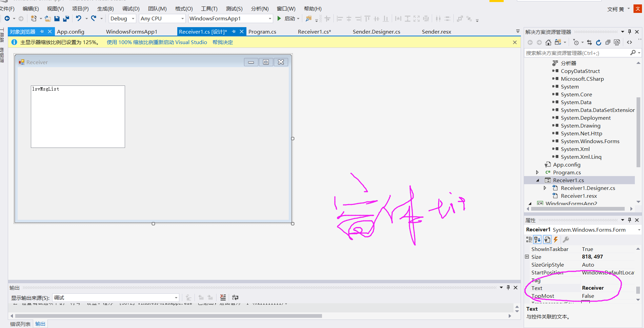Image resolution: width=644 pixels, height=328 pixels.
Task: Refresh the Solution Explorer
Action: (599, 42)
